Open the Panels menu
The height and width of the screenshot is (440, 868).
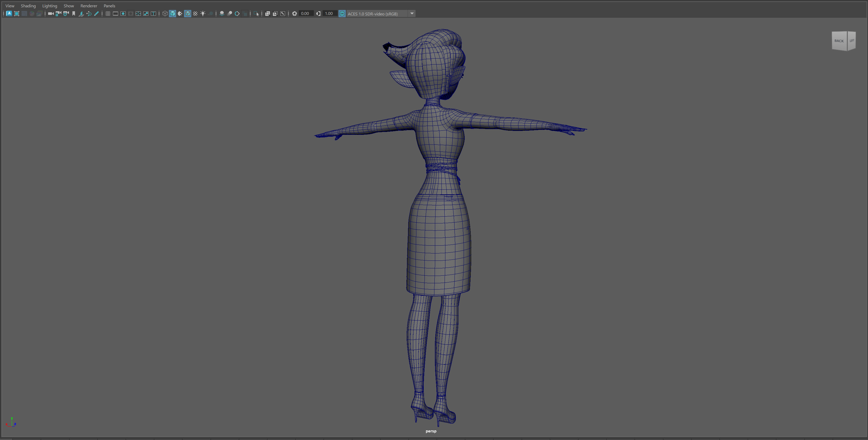109,6
